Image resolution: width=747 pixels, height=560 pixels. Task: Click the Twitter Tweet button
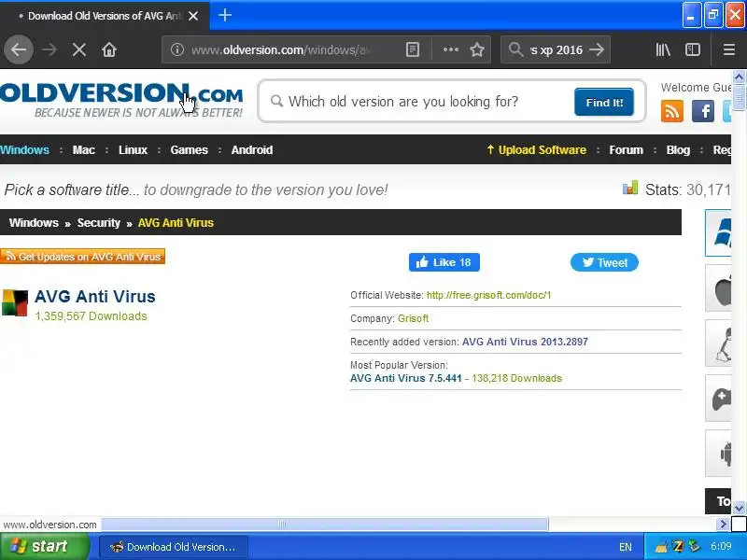click(604, 262)
